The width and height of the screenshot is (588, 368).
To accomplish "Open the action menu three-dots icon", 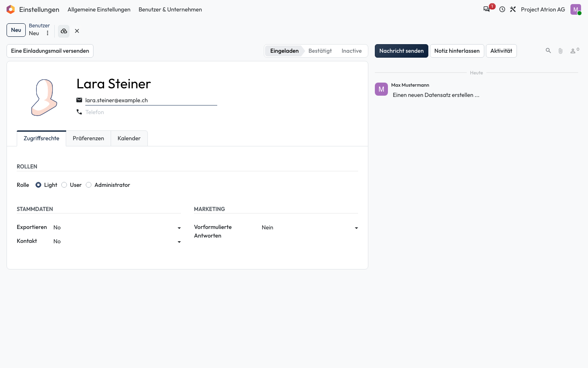I will click(x=47, y=33).
